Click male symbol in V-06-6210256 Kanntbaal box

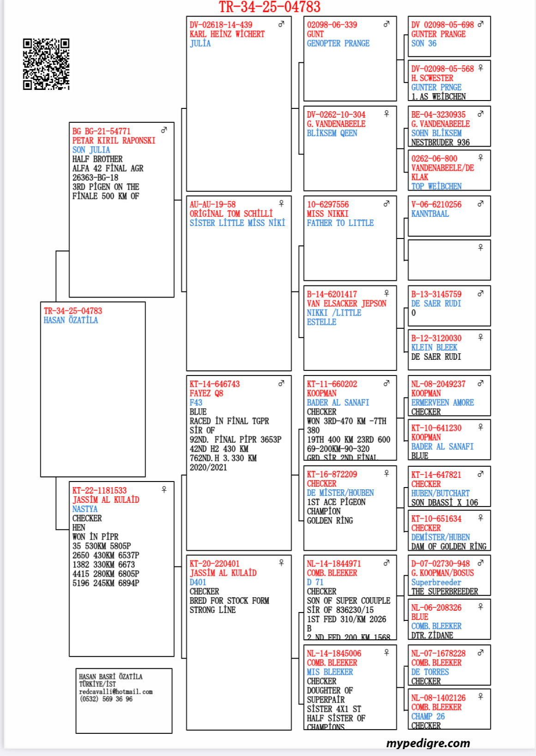pyautogui.click(x=481, y=203)
